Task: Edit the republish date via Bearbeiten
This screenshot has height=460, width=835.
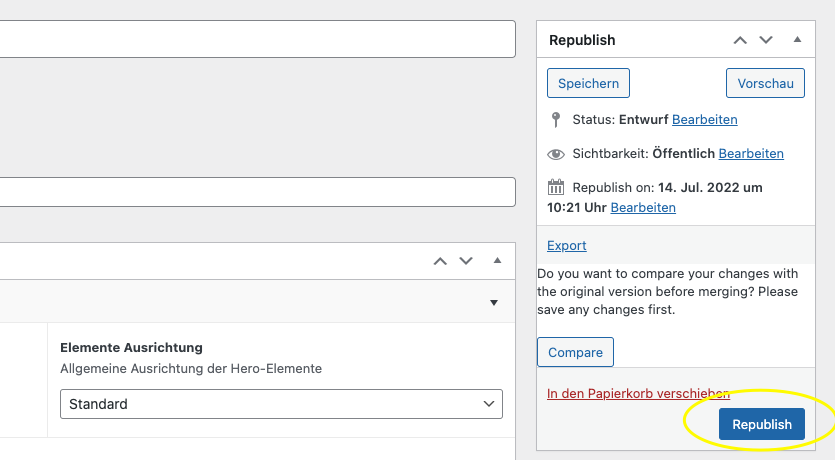Action: [643, 208]
